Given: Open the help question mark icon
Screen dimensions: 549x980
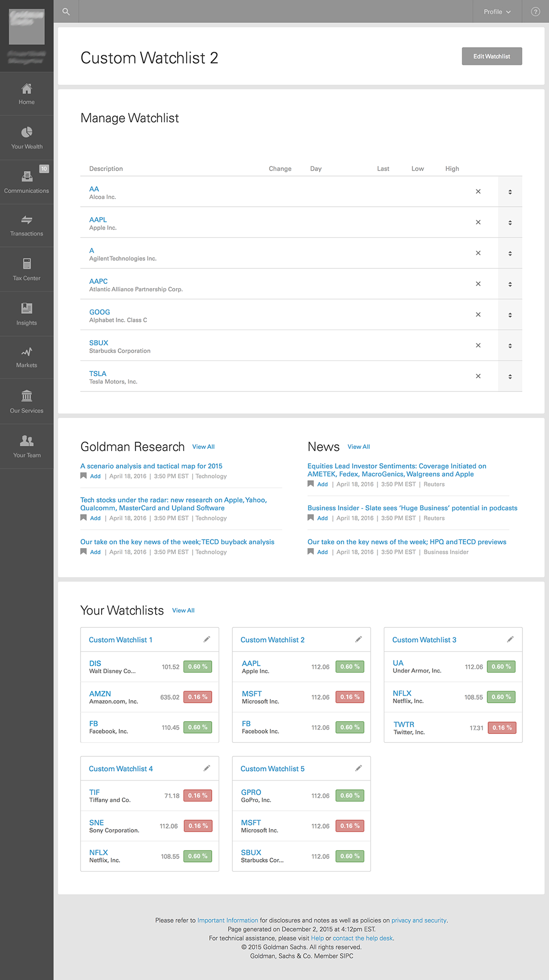Looking at the screenshot, I should [535, 11].
